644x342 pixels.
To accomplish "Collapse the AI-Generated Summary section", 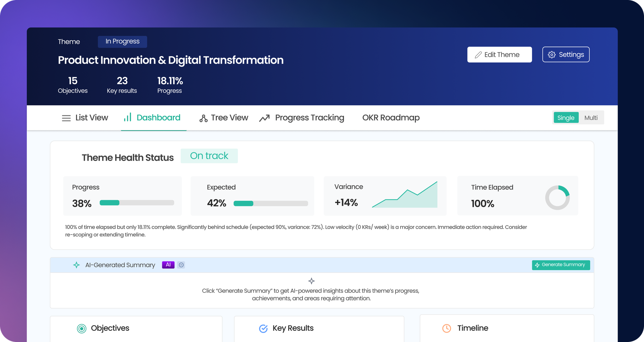I will pos(181,265).
